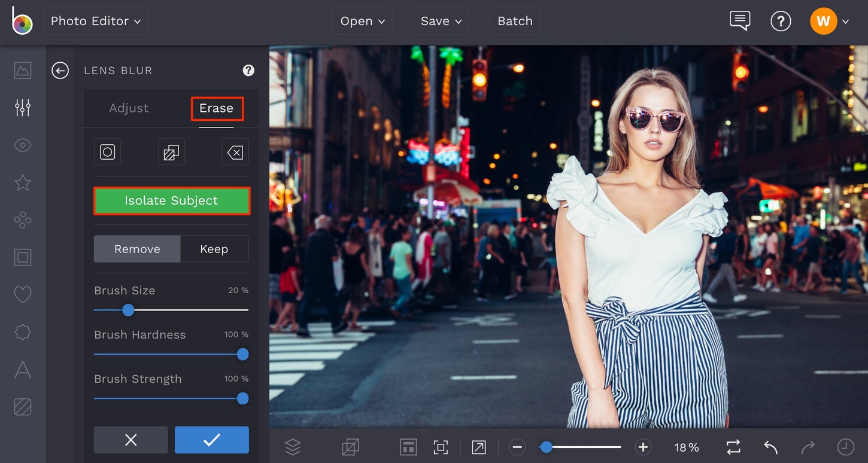Enable the Remove brush mode
Screen dimensions: 868x463
point(136,249)
